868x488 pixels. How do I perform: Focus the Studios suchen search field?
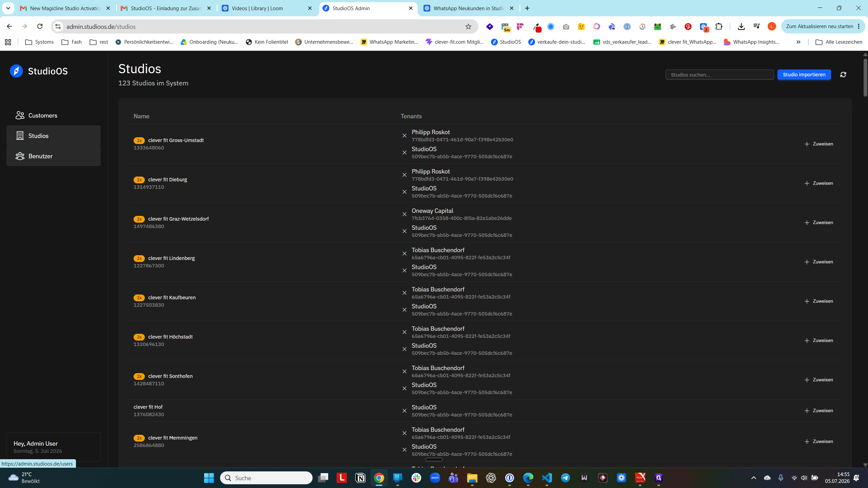[719, 75]
